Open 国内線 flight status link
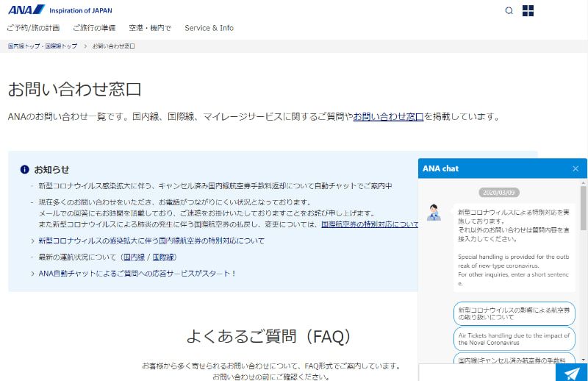This screenshot has width=588, height=381. [134, 257]
